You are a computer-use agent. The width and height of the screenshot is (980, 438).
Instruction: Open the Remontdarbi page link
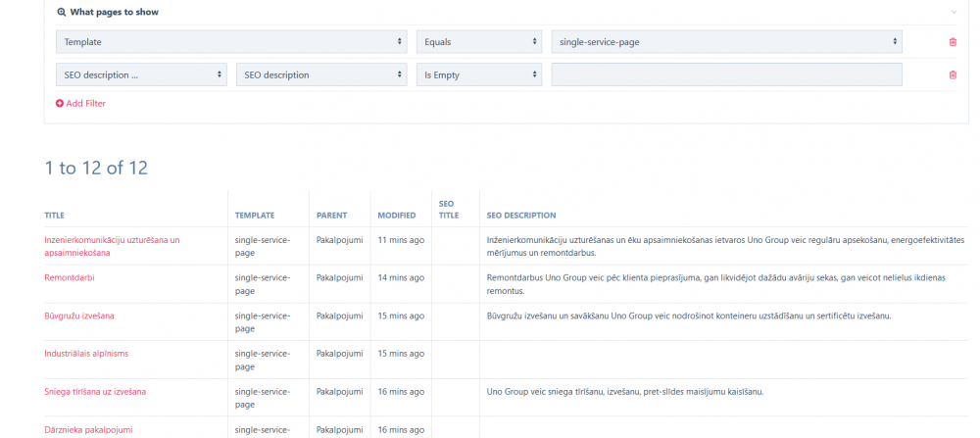pyautogui.click(x=70, y=277)
